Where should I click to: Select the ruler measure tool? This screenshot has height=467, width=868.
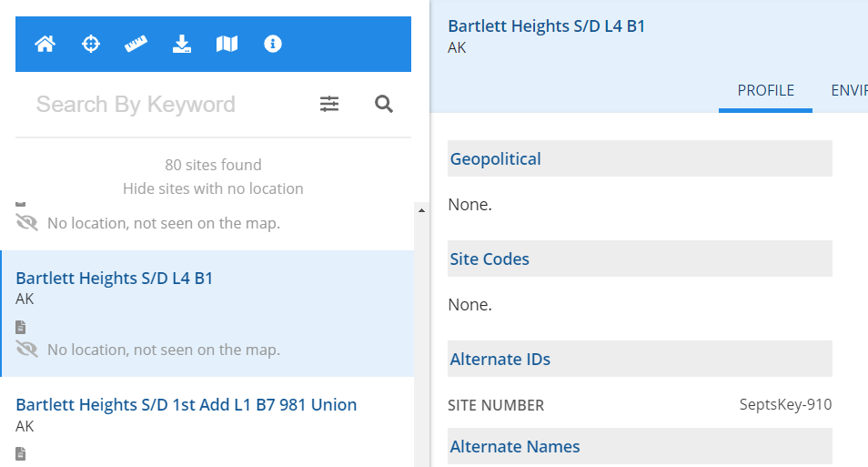pos(136,44)
